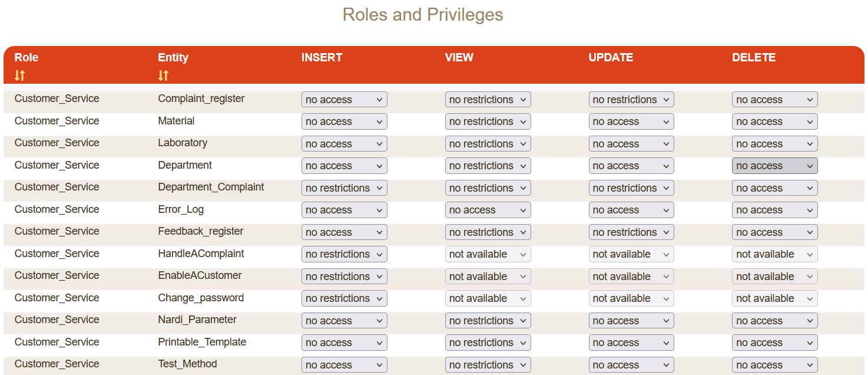The width and height of the screenshot is (868, 375).
Task: Open INSERT dropdown for Department row
Action: 344,166
